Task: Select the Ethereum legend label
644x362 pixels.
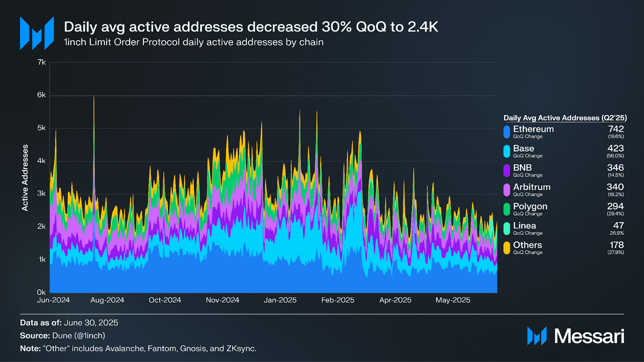Action: point(533,129)
